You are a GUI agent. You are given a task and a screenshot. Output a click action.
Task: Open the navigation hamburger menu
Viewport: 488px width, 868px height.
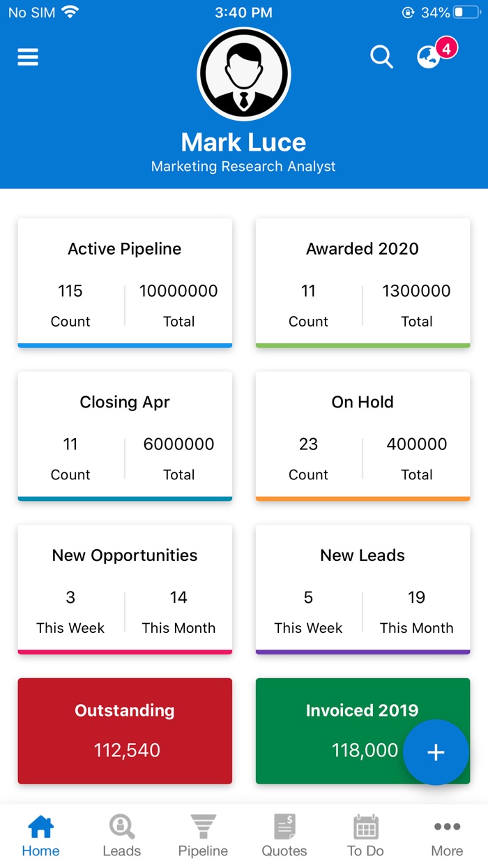[x=27, y=57]
